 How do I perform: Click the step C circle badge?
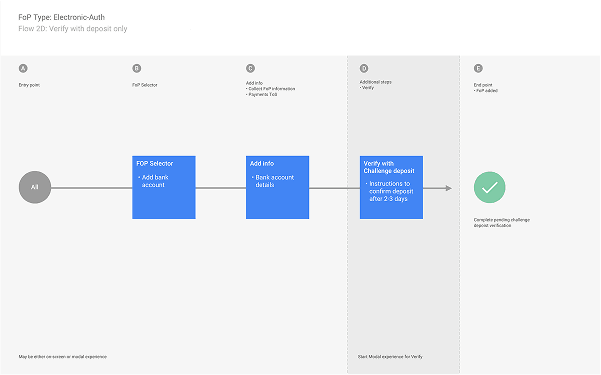[x=250, y=68]
